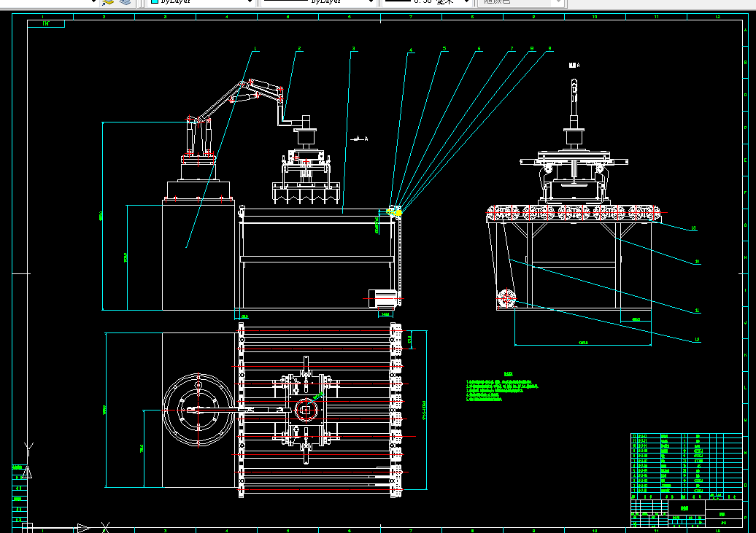Expand the ByLayer color control dropdown

[x=250, y=2]
